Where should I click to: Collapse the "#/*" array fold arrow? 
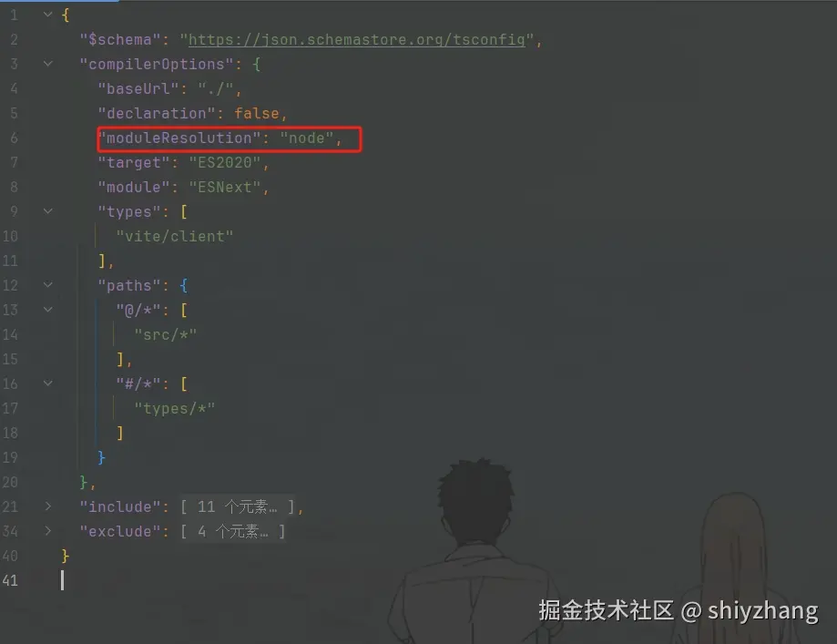tap(48, 383)
